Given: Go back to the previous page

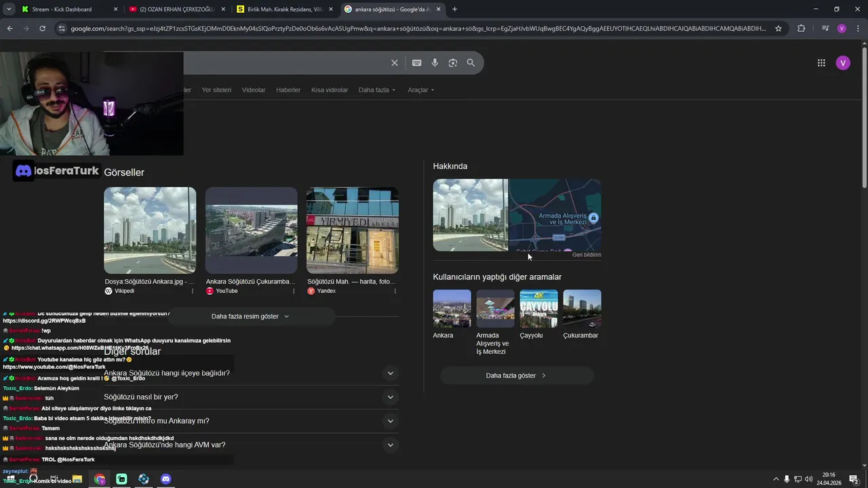Looking at the screenshot, I should click(x=9, y=28).
